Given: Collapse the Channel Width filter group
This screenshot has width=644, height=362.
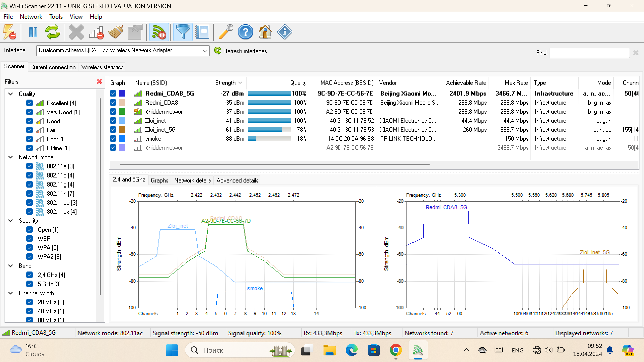Looking at the screenshot, I should click(x=11, y=293).
